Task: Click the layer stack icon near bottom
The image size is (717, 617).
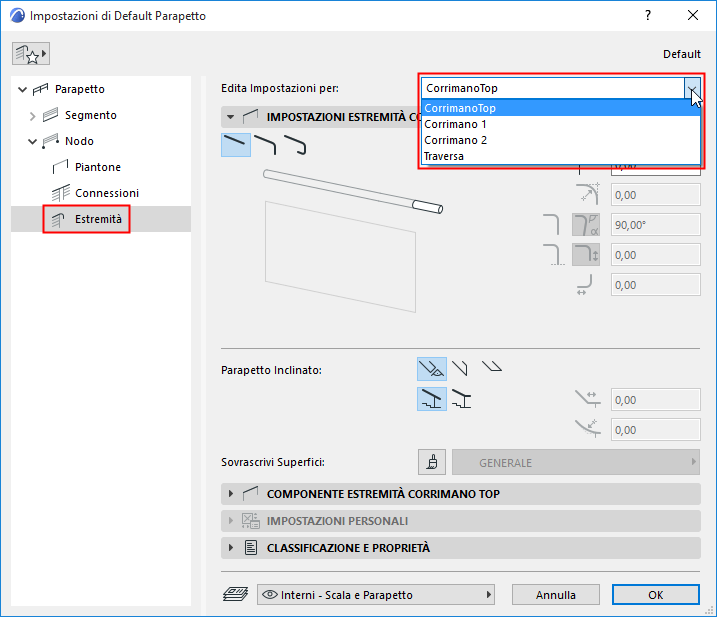Action: pos(235,594)
